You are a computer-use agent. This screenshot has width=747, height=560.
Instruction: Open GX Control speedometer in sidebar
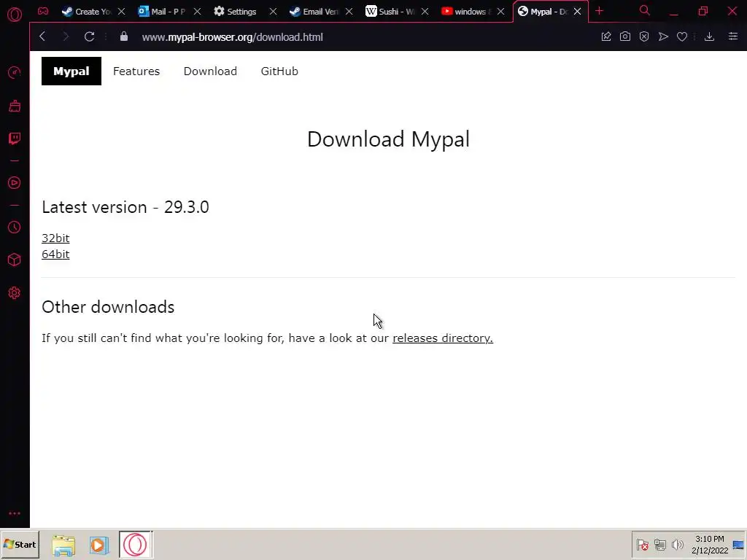tap(15, 72)
